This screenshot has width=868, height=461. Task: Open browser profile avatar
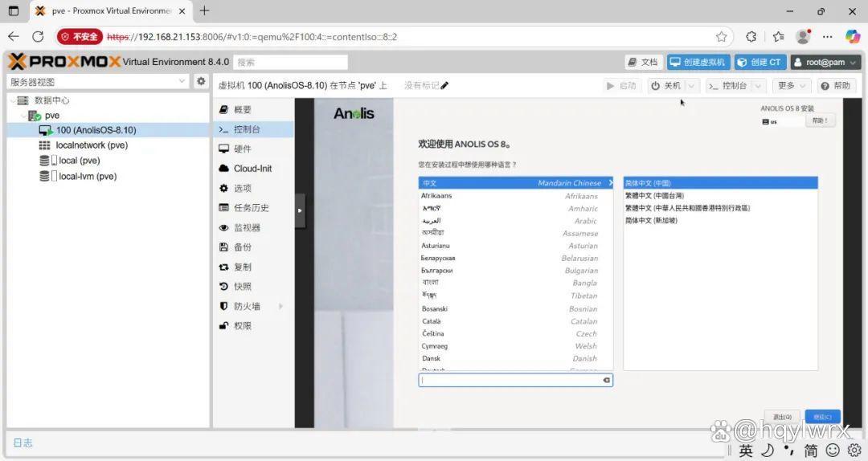803,36
